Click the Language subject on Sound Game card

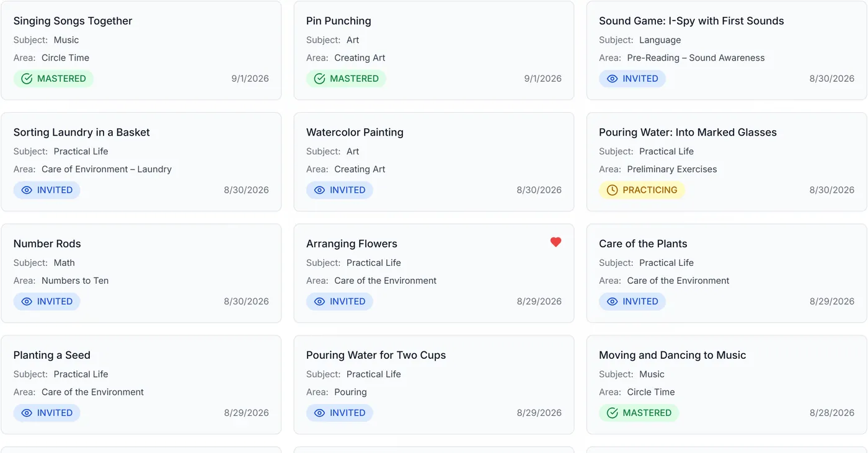(x=660, y=40)
